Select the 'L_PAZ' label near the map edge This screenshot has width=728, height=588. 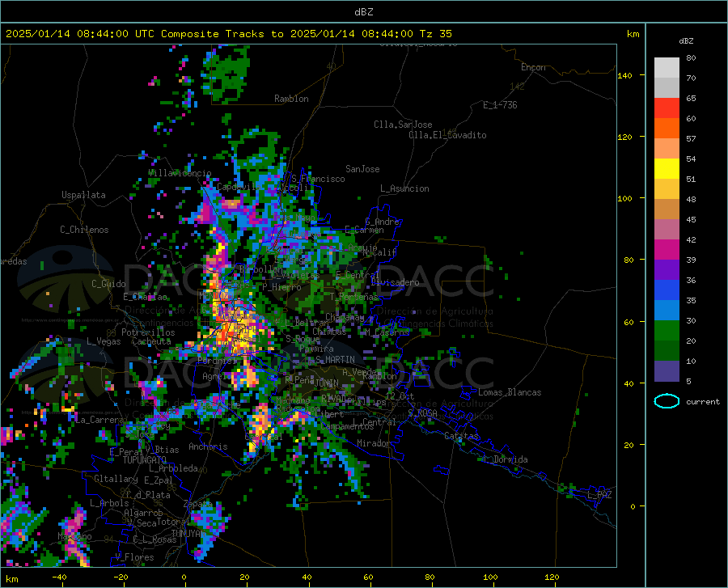(x=599, y=495)
